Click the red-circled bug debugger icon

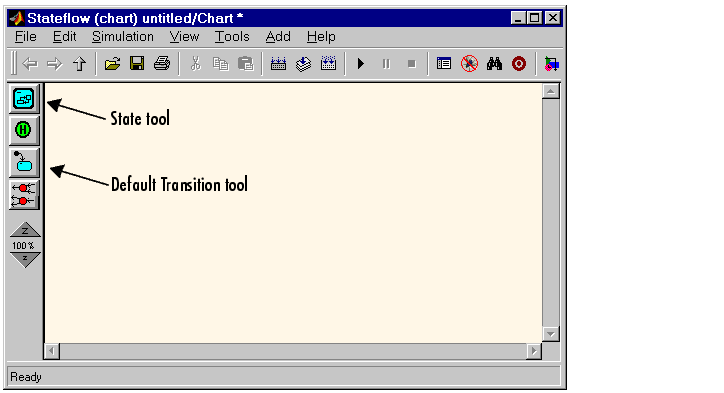point(469,64)
